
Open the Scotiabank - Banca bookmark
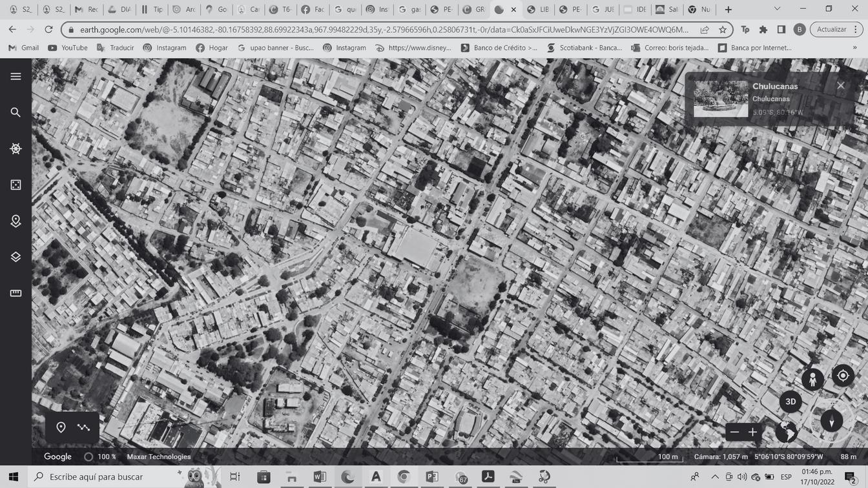coord(584,48)
